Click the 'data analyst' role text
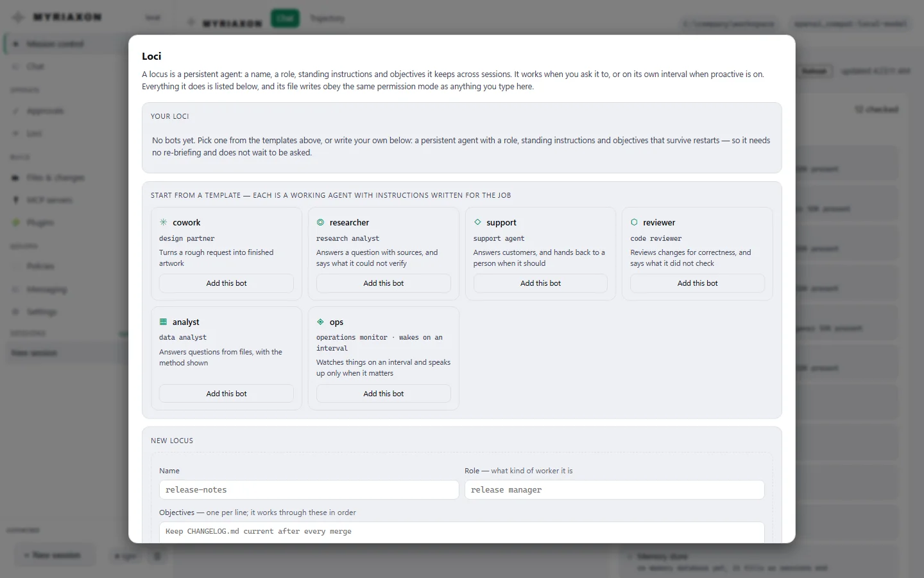This screenshot has height=578, width=924. click(183, 337)
